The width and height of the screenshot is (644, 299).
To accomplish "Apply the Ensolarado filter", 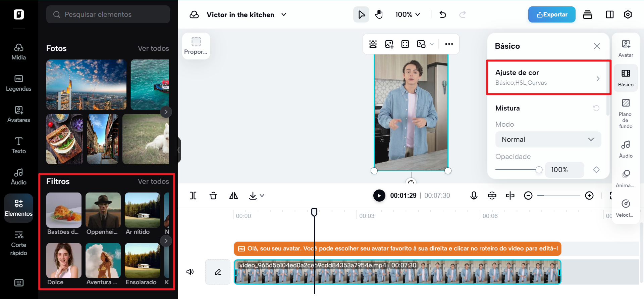I will (x=142, y=264).
